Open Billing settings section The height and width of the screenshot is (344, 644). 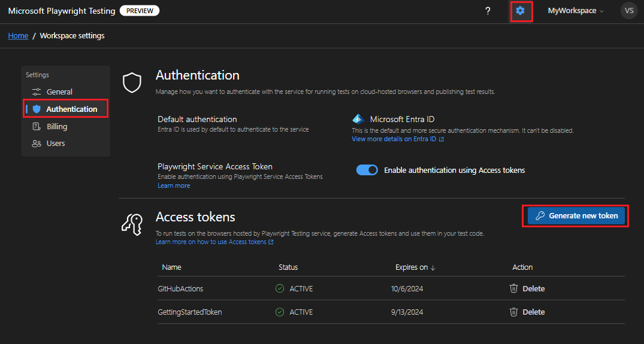point(57,126)
